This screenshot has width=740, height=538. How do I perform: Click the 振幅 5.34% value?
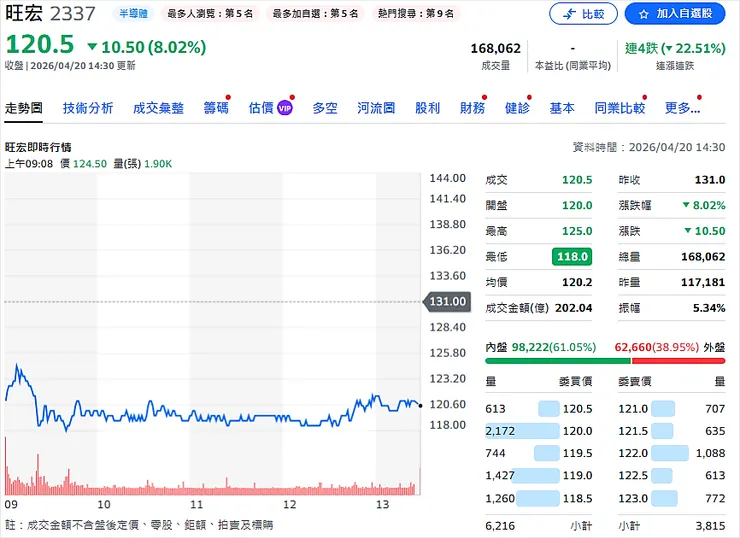pos(709,308)
